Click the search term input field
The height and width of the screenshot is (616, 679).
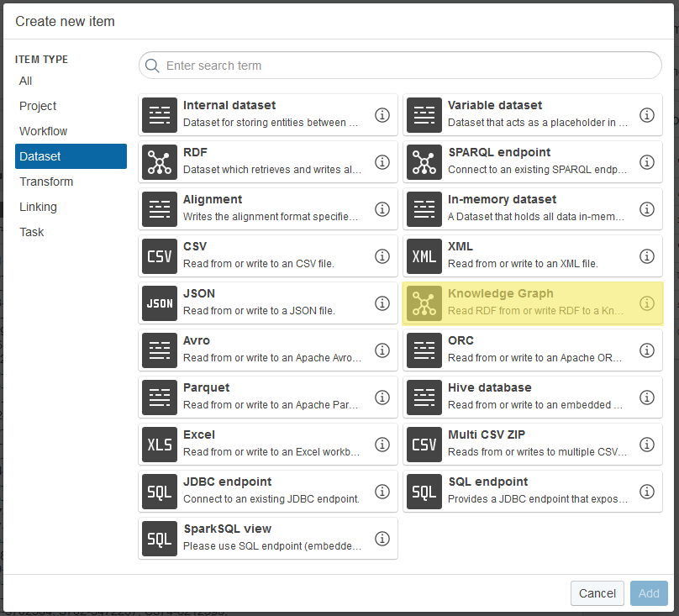coord(400,65)
